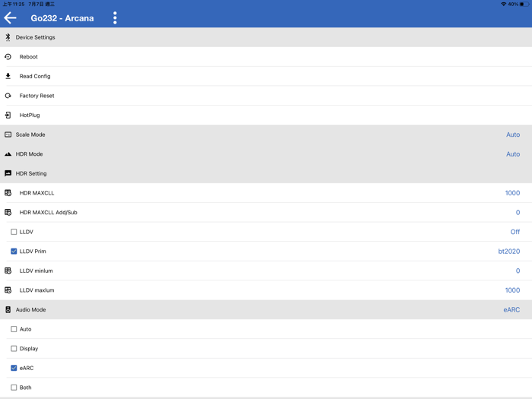Click the 40% battery percentage text
The width and height of the screenshot is (532, 399).
(x=513, y=4)
